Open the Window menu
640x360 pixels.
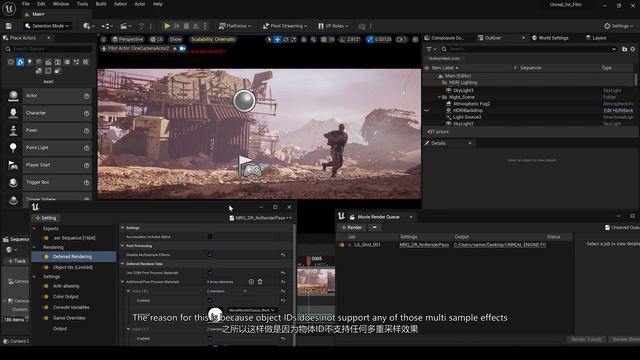tap(61, 4)
